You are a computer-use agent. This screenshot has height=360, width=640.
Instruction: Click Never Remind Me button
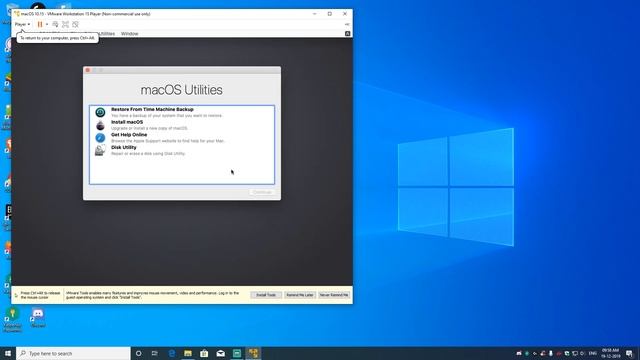(x=334, y=295)
